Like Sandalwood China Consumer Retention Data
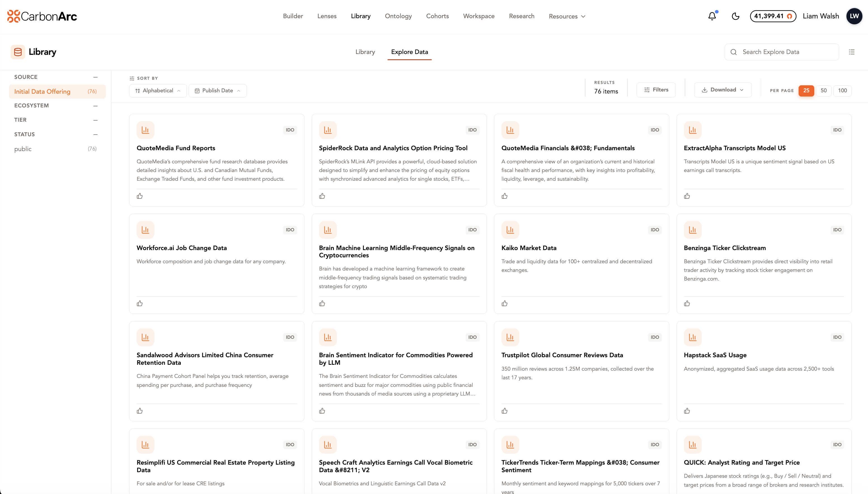Screen dimensions: 868x494 (139, 411)
